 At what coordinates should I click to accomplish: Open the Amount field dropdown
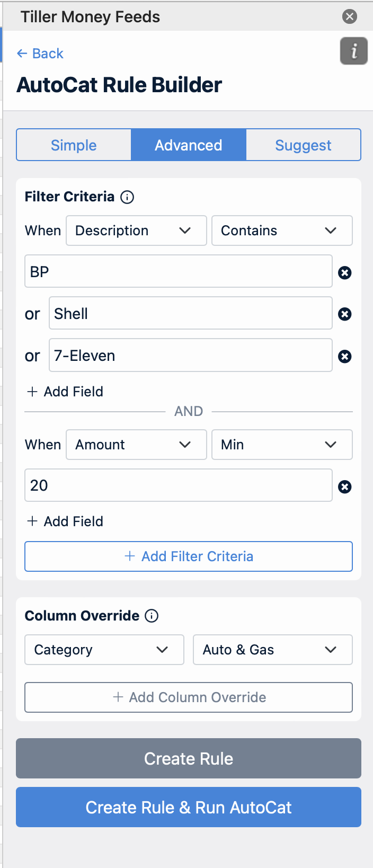pos(136,445)
